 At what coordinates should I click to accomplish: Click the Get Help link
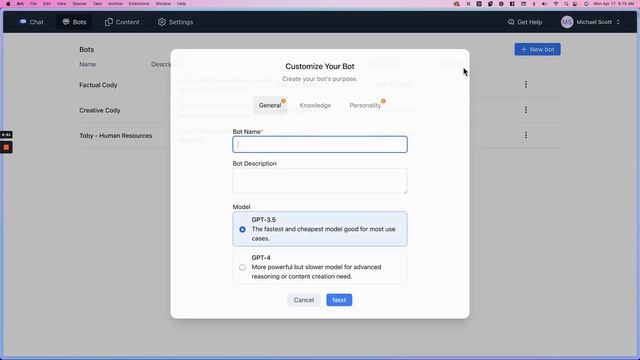click(x=525, y=22)
